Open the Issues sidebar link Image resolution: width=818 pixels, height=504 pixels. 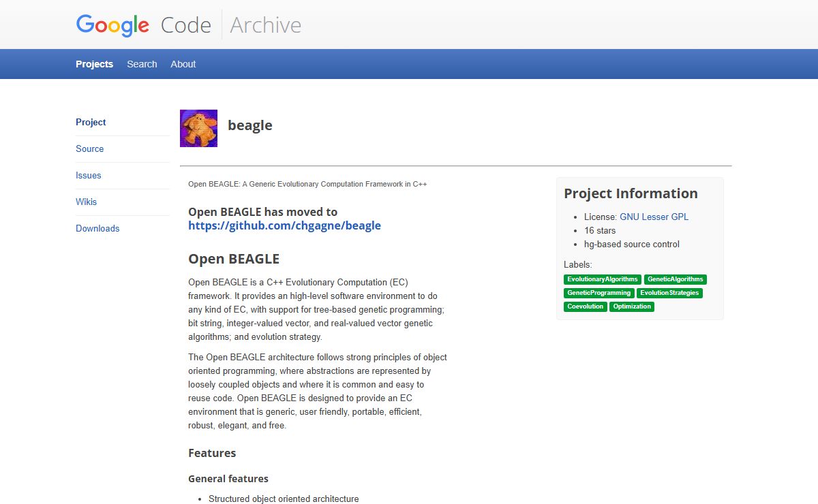[88, 175]
